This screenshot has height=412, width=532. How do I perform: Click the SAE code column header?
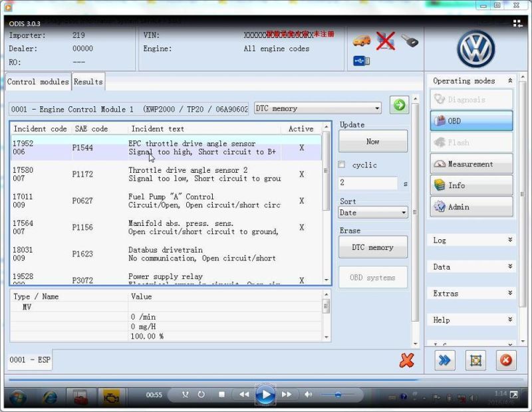(x=91, y=129)
